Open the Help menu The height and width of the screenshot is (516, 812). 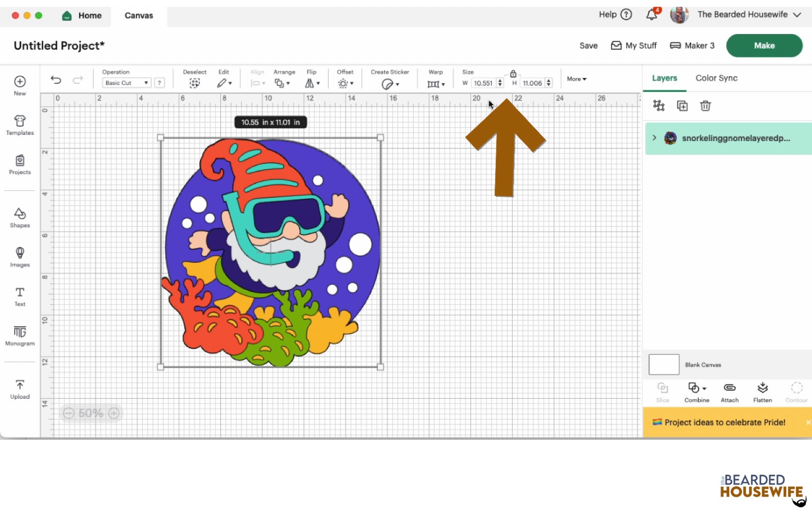tap(615, 14)
